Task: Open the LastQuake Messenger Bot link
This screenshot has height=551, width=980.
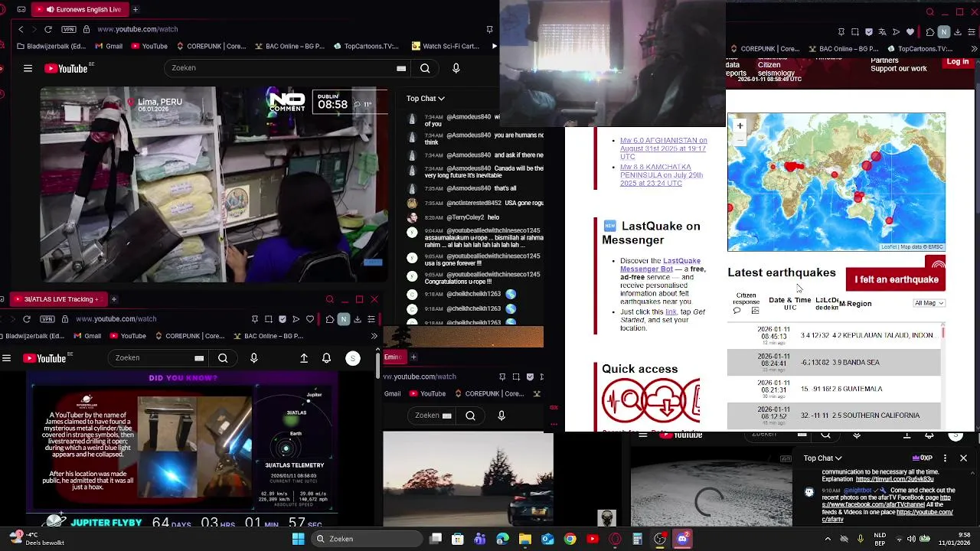Action: click(660, 265)
